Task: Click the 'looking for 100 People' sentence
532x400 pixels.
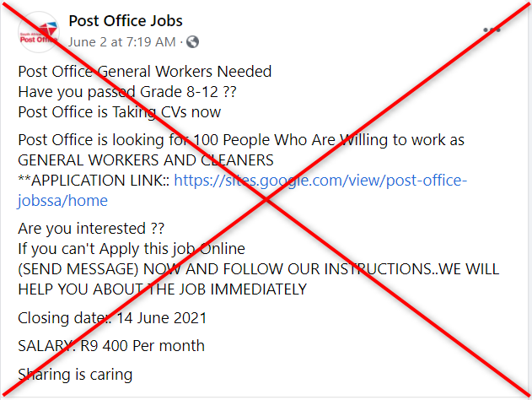Action: tap(241, 140)
